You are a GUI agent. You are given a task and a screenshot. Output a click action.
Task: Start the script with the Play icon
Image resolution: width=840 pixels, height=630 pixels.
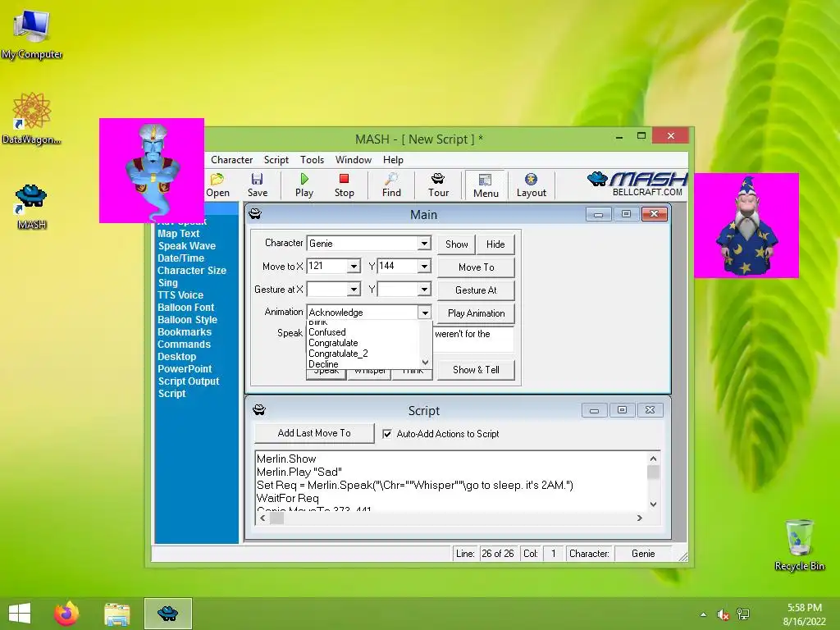pos(304,185)
